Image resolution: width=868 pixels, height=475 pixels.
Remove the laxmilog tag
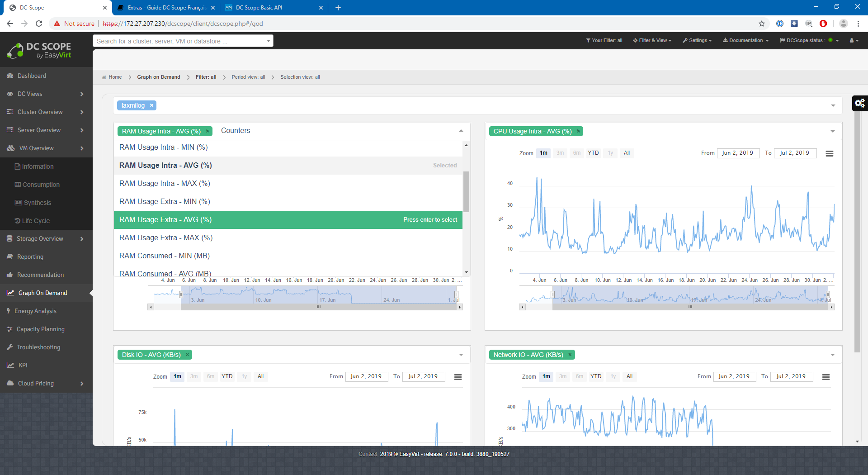click(x=151, y=105)
